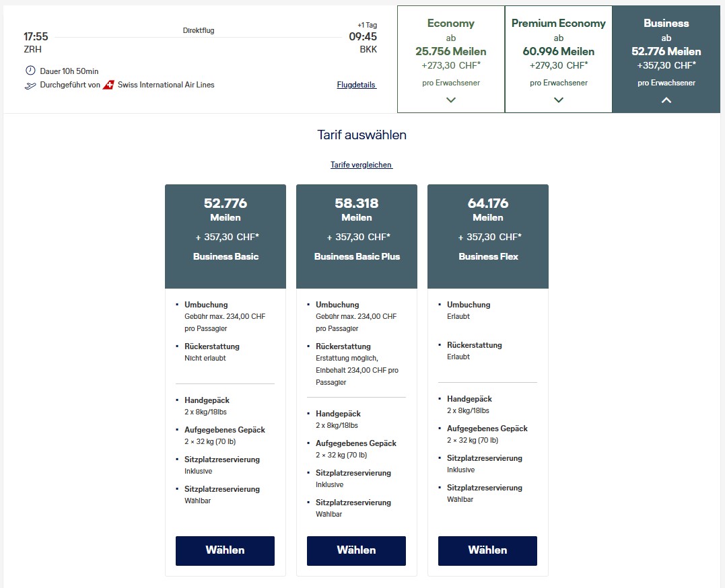Click Swiss International Air Lines text
Viewport: 725px width, 588px height.
coord(166,85)
